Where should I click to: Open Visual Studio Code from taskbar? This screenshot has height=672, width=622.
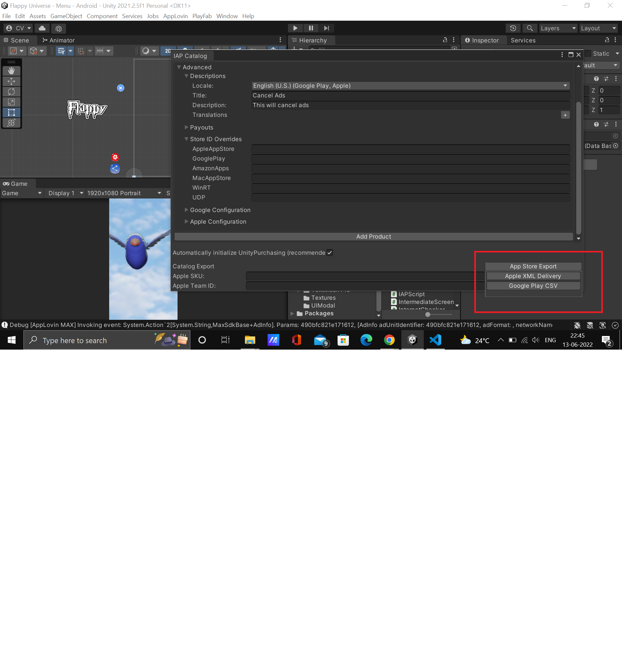[435, 340]
